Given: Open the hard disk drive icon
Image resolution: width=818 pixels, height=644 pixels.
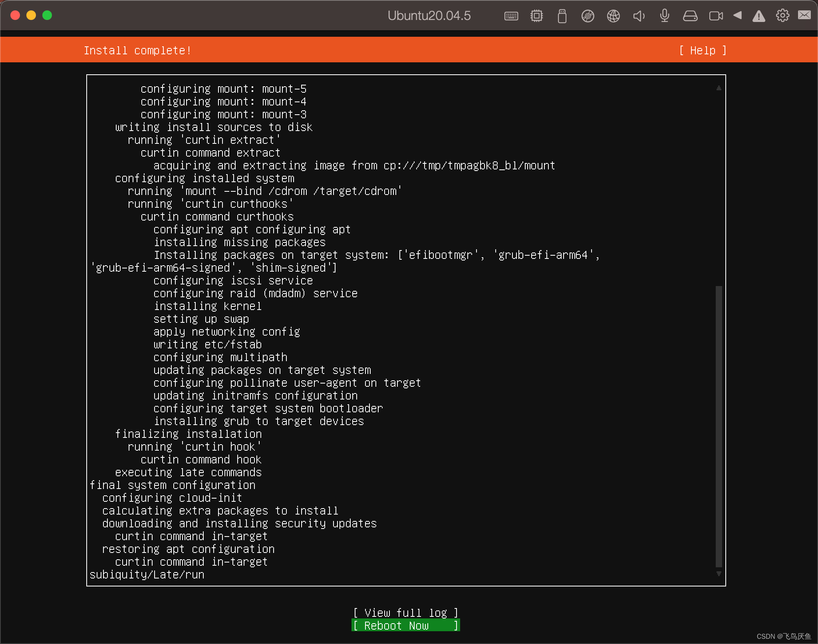Looking at the screenshot, I should tap(690, 16).
